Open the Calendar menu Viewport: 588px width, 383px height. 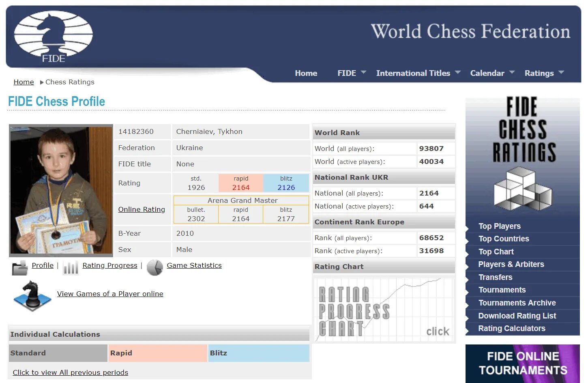pos(487,73)
